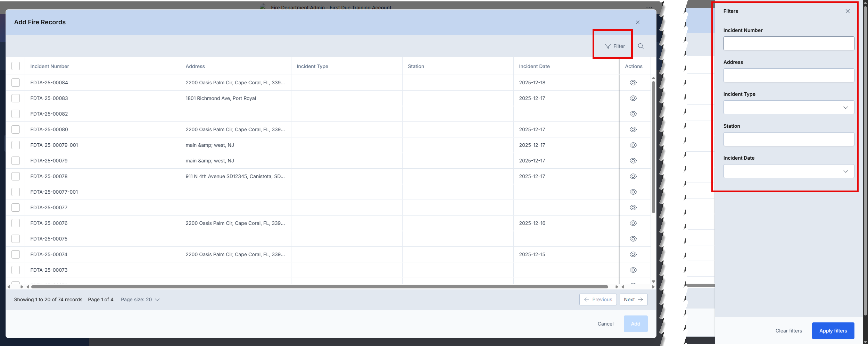The height and width of the screenshot is (346, 868).
Task: View record FDTA-25-00080 eye icon
Action: click(633, 129)
